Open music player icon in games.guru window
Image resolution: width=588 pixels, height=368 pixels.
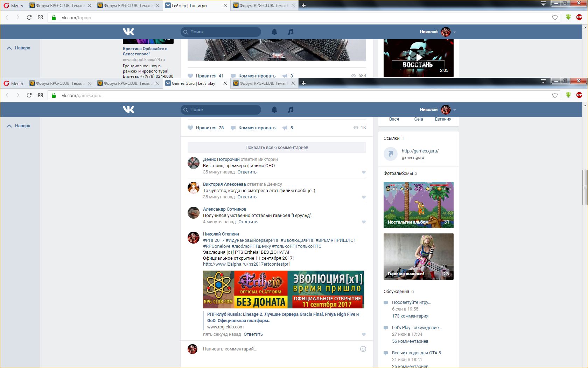(290, 110)
